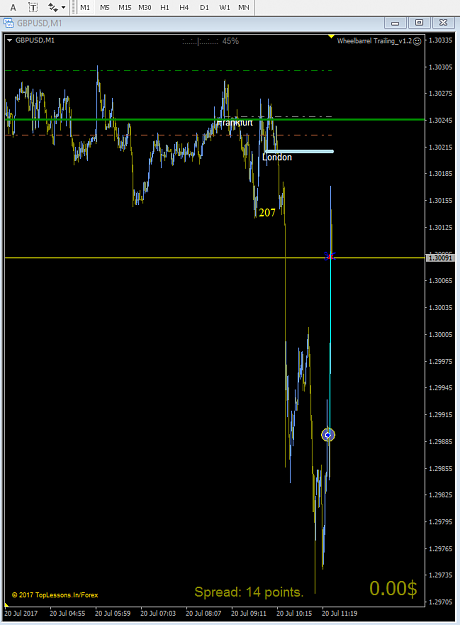Switch to M1 timeframe
The width and height of the screenshot is (460, 625).
(85, 7)
